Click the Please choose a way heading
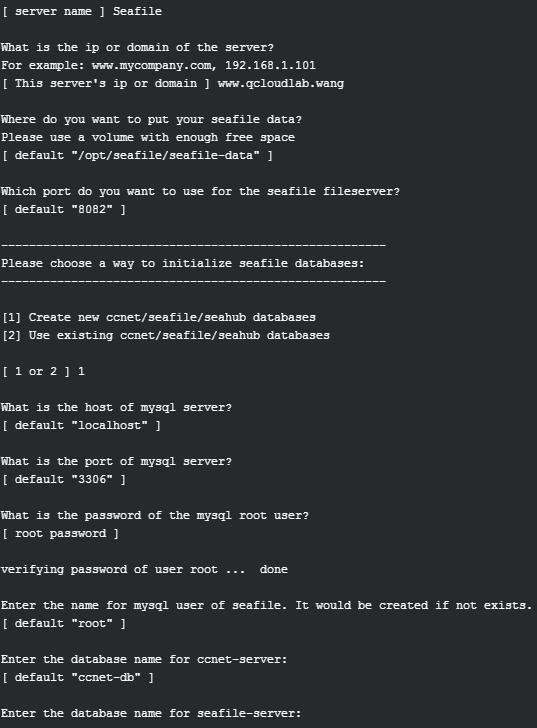 [183, 263]
